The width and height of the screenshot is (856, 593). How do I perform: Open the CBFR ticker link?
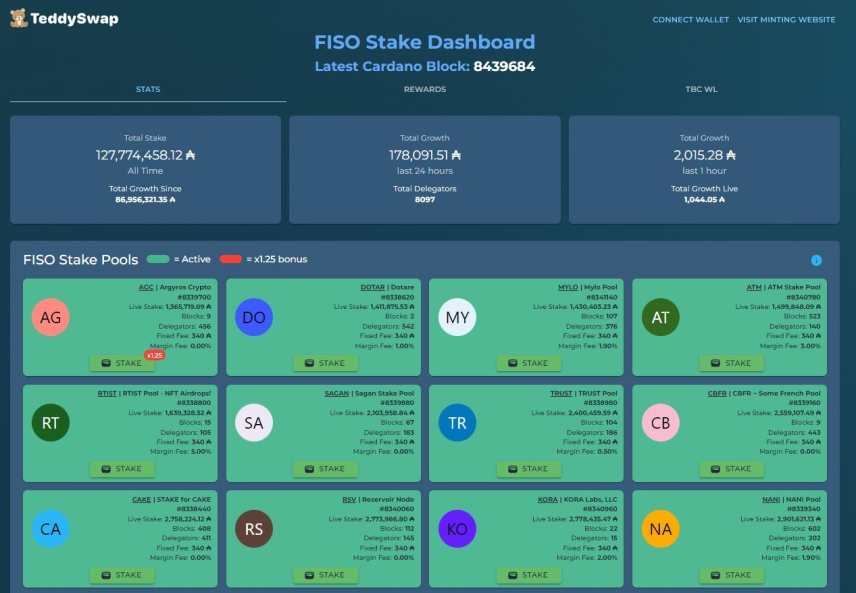[717, 393]
